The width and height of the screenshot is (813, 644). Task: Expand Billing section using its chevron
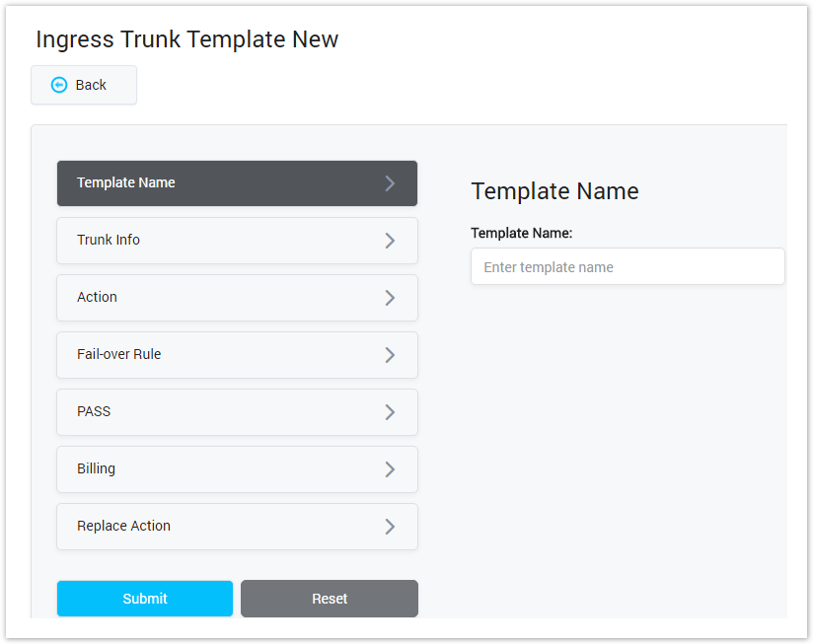pos(390,469)
